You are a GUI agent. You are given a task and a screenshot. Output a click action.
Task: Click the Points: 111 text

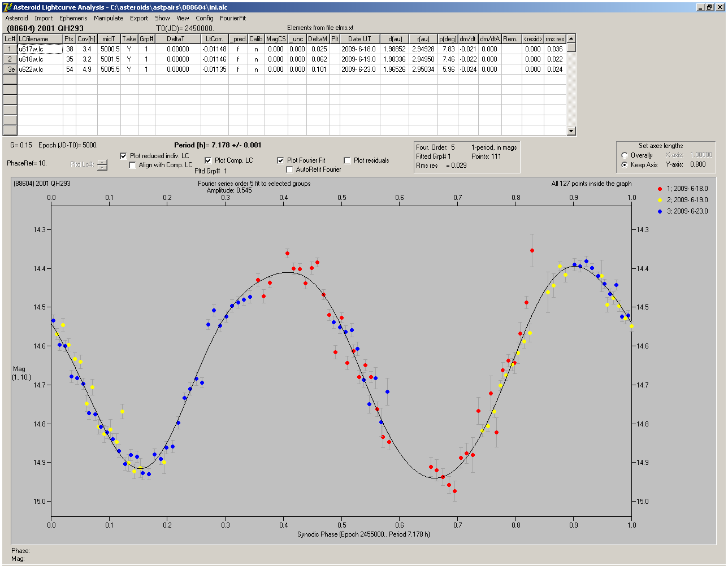(486, 156)
